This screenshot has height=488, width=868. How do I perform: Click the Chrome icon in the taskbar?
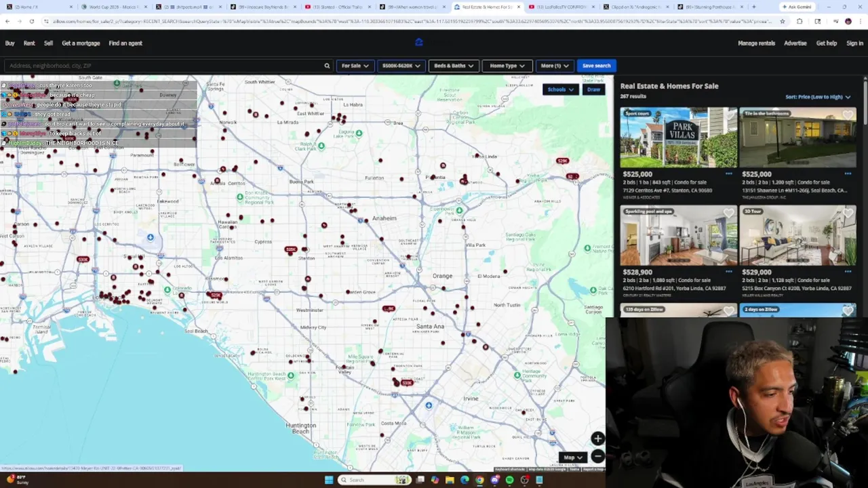[479, 480]
